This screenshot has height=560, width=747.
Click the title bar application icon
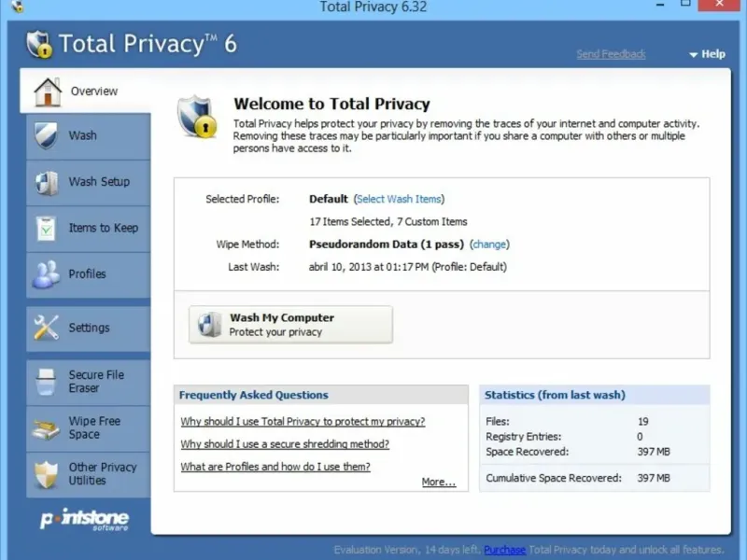[x=17, y=7]
